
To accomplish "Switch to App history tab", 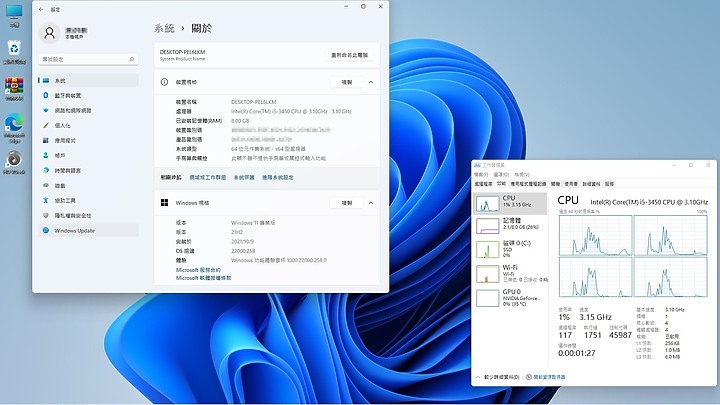I will pyautogui.click(x=528, y=184).
